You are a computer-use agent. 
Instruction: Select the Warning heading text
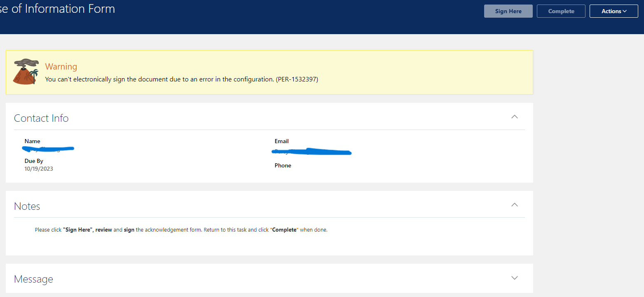point(61,67)
